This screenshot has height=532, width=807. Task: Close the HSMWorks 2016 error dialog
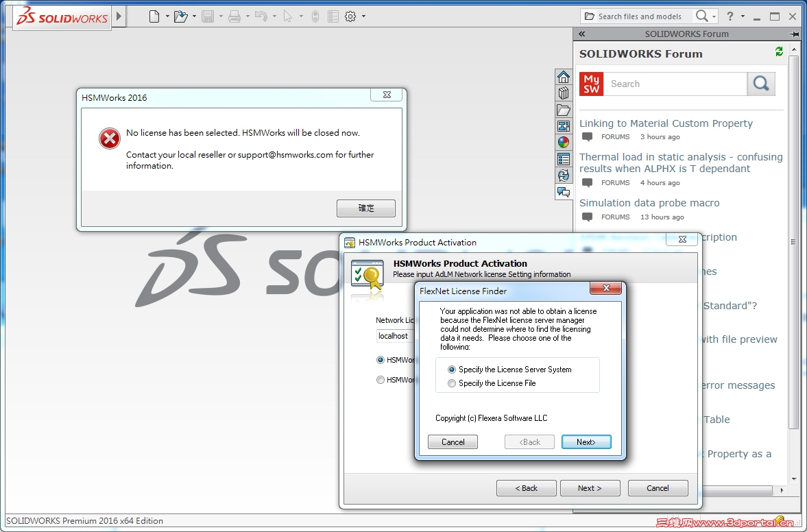coord(387,95)
